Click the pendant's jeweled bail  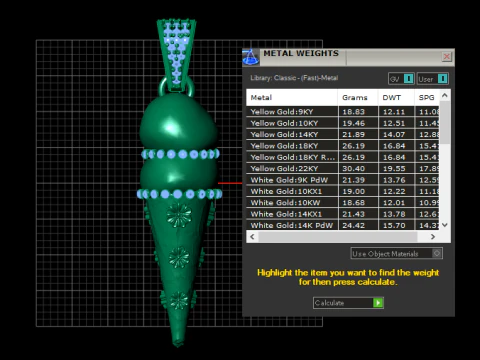tap(176, 55)
